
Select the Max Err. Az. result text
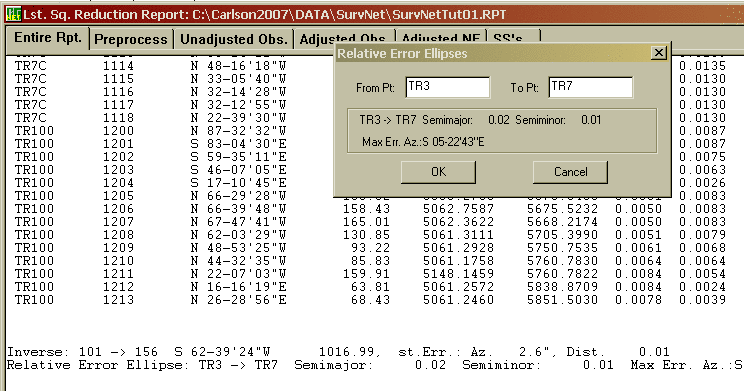tap(423, 142)
